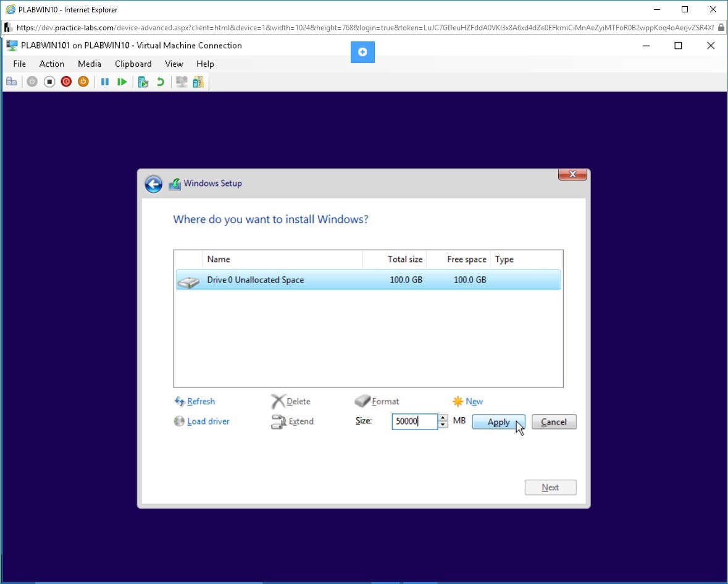Click the blue plus button at top center

[x=362, y=52]
